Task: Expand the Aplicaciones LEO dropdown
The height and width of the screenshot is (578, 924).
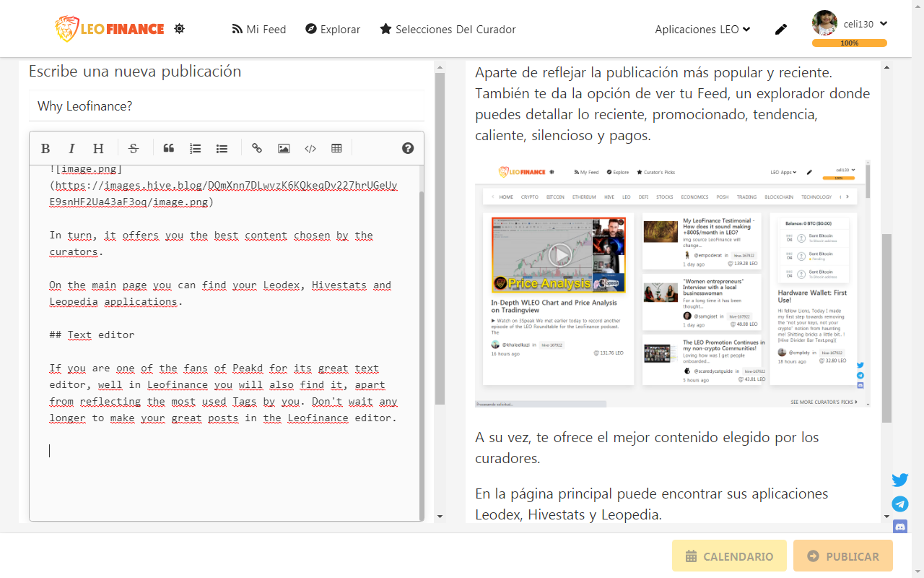Action: point(702,30)
